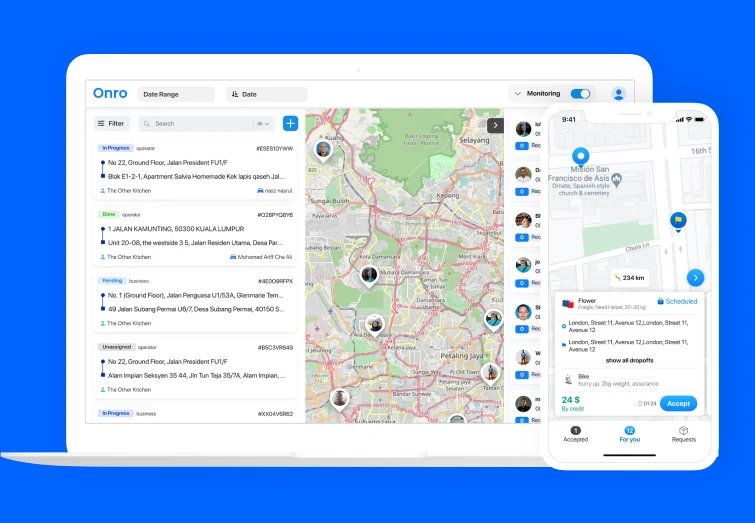Switch to the For you tab
Image resolution: width=755 pixels, height=523 pixels.
coord(629,434)
